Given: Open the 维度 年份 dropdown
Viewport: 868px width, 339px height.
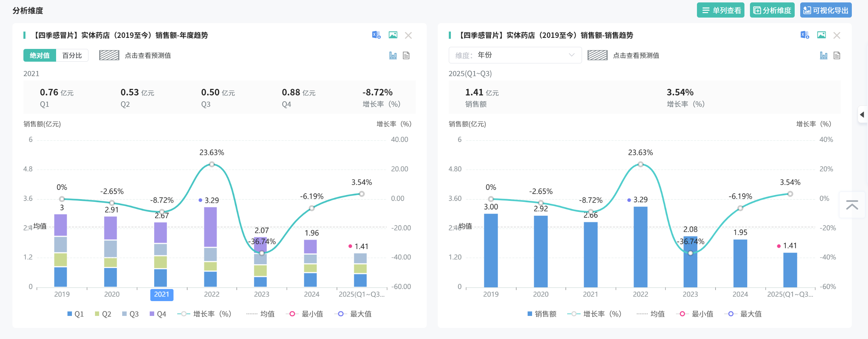Looking at the screenshot, I should [515, 55].
